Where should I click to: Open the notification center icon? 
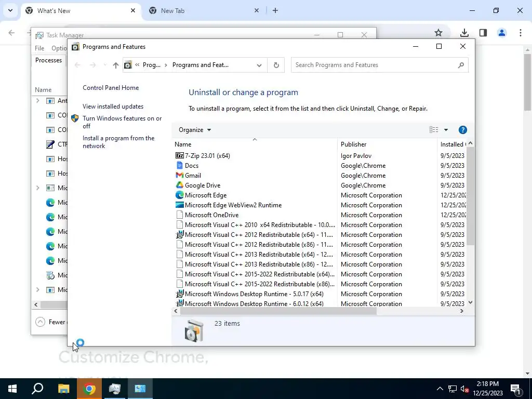tap(515, 389)
